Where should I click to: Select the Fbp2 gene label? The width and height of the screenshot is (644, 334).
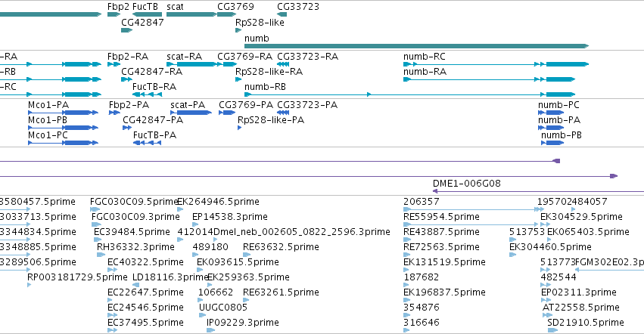pyautogui.click(x=118, y=7)
